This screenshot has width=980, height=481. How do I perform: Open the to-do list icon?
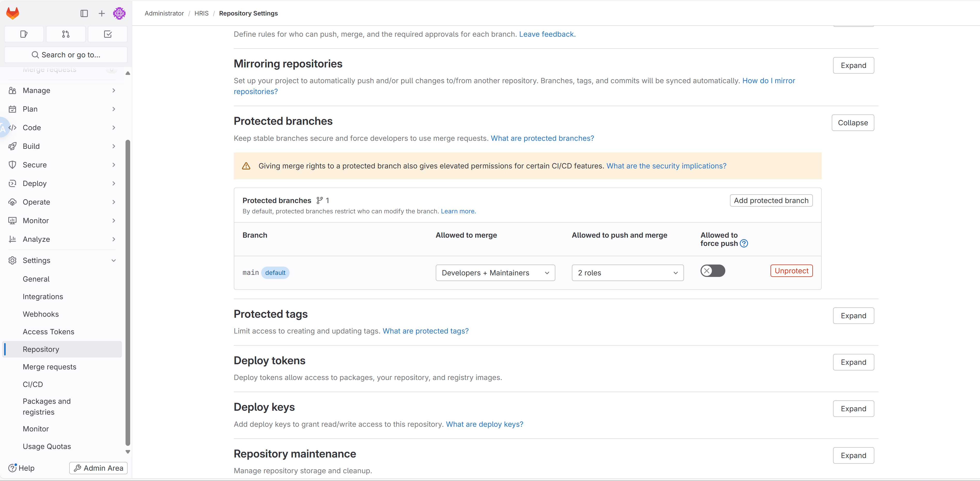click(x=108, y=34)
